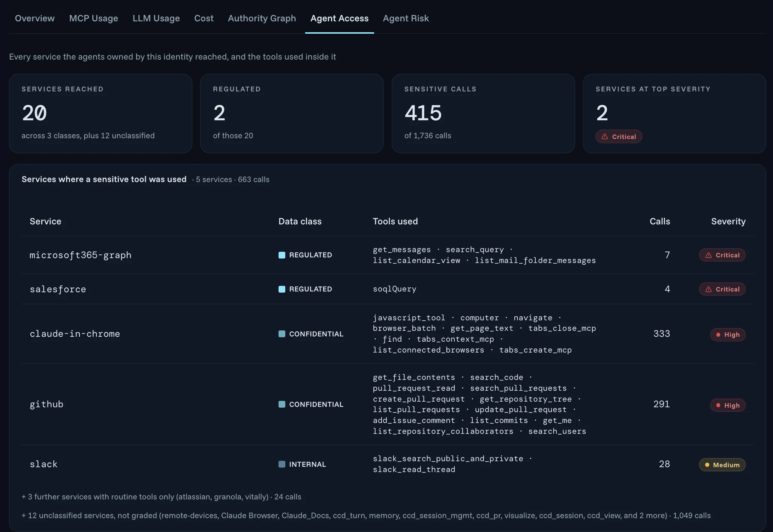This screenshot has width=773, height=532.
Task: Click the Regulated card labeled 'of those 20'
Action: [x=292, y=114]
